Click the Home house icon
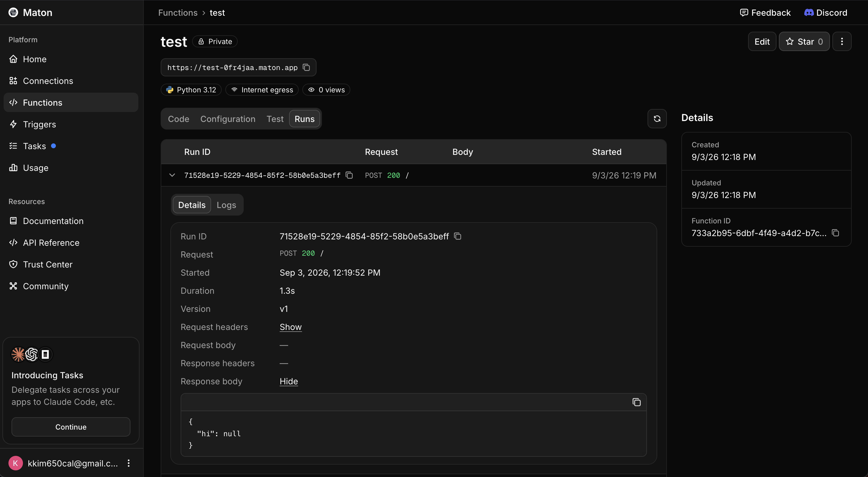The height and width of the screenshot is (477, 868). 13,59
